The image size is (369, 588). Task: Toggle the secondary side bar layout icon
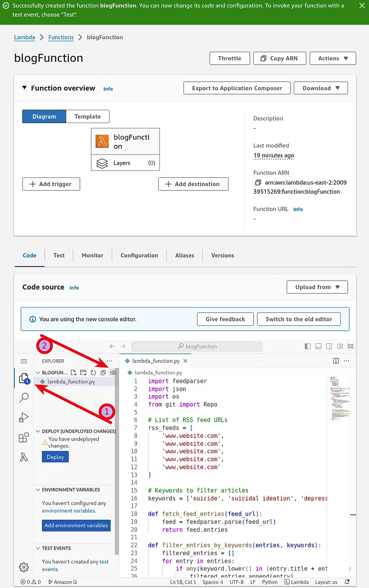pos(329,346)
